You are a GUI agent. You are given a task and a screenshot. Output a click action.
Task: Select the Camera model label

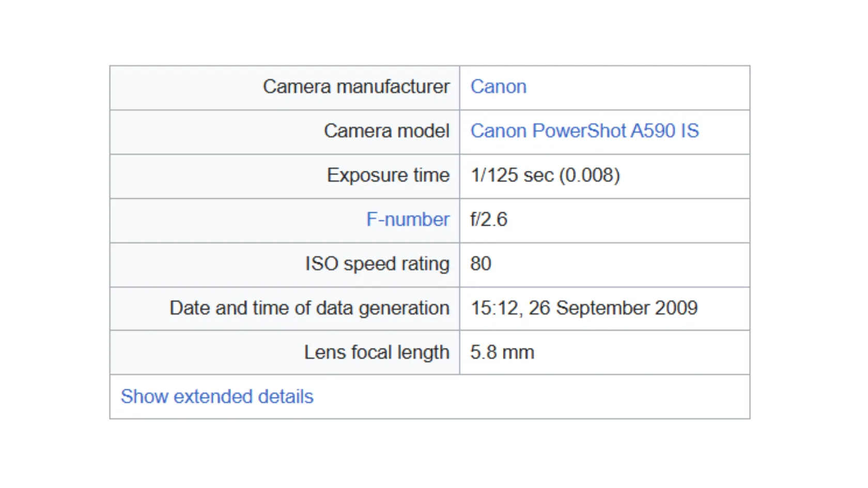point(386,131)
